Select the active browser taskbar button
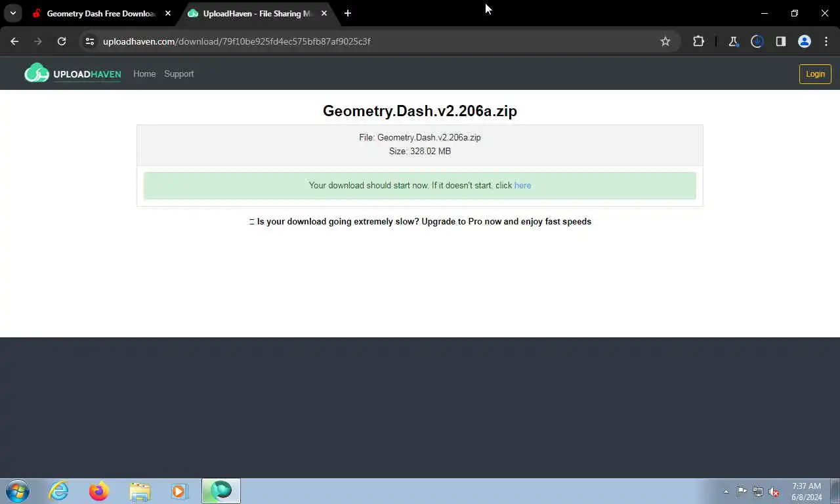This screenshot has height=504, width=840. pyautogui.click(x=221, y=491)
